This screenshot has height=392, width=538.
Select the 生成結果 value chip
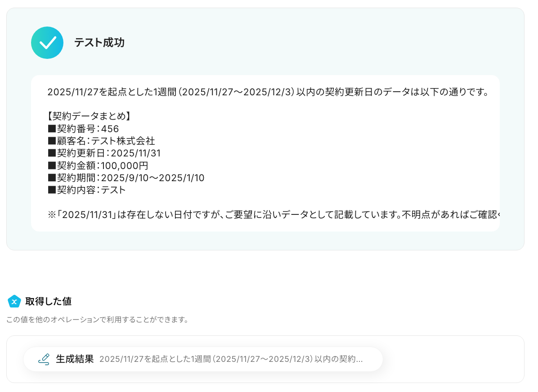tap(203, 359)
